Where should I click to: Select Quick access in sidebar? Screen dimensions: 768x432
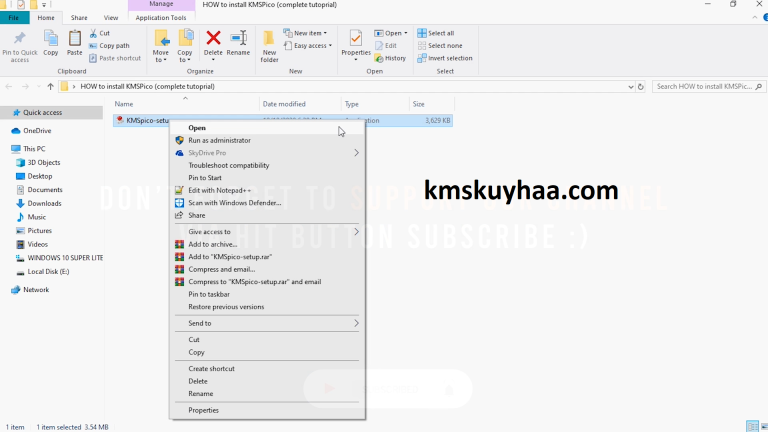tap(51, 113)
